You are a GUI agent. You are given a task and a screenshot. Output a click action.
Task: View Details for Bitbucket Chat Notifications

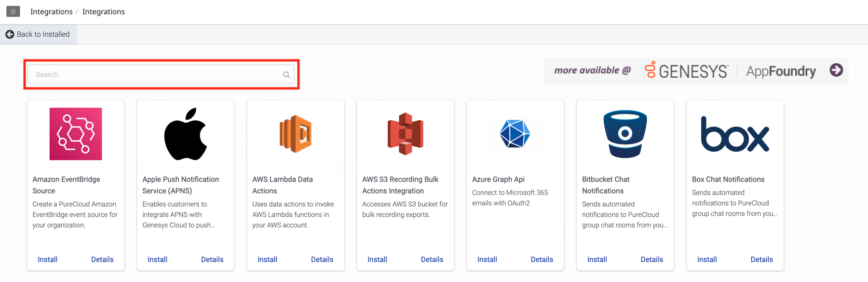(x=652, y=259)
